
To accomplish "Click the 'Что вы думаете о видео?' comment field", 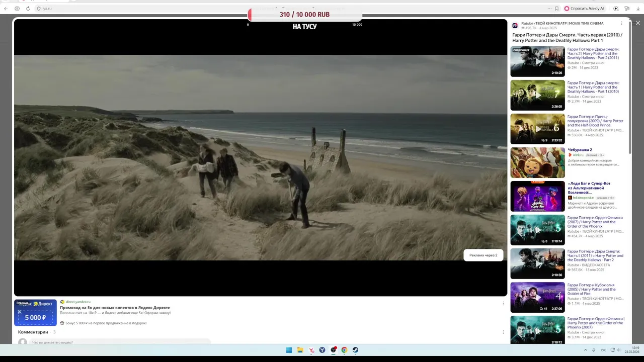I will (x=120, y=342).
